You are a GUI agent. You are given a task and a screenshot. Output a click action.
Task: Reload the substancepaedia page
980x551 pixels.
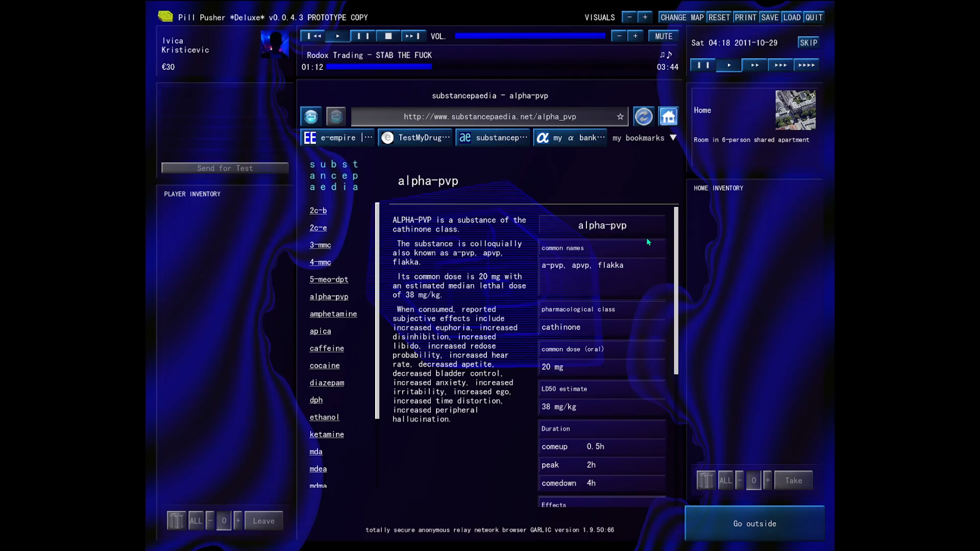(644, 117)
